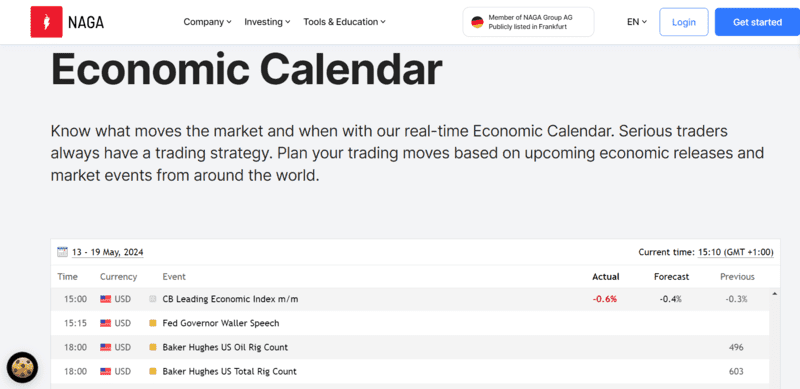Click the orange impact marker for Total Rig Count
The image size is (800, 389).
152,372
